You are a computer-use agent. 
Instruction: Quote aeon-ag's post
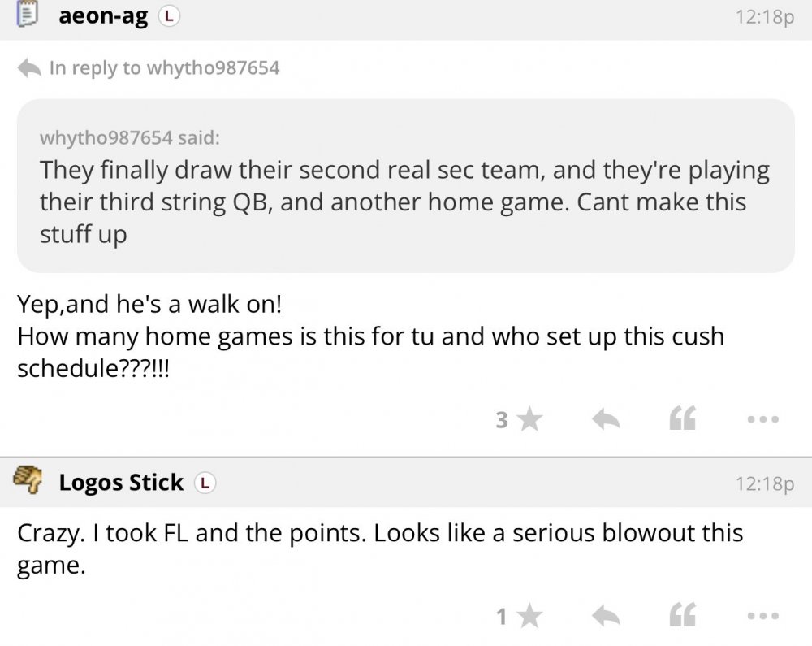point(681,419)
